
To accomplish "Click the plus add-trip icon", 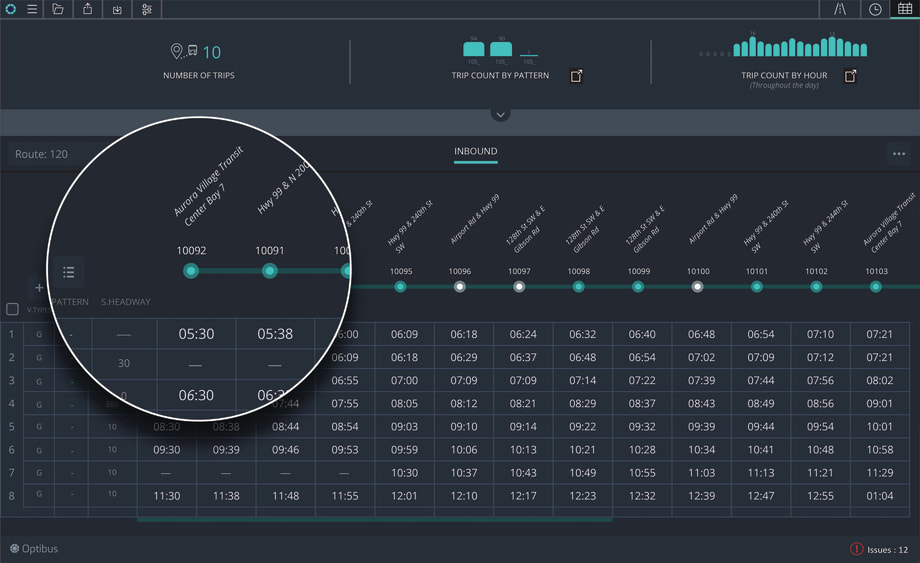I will 39,288.
